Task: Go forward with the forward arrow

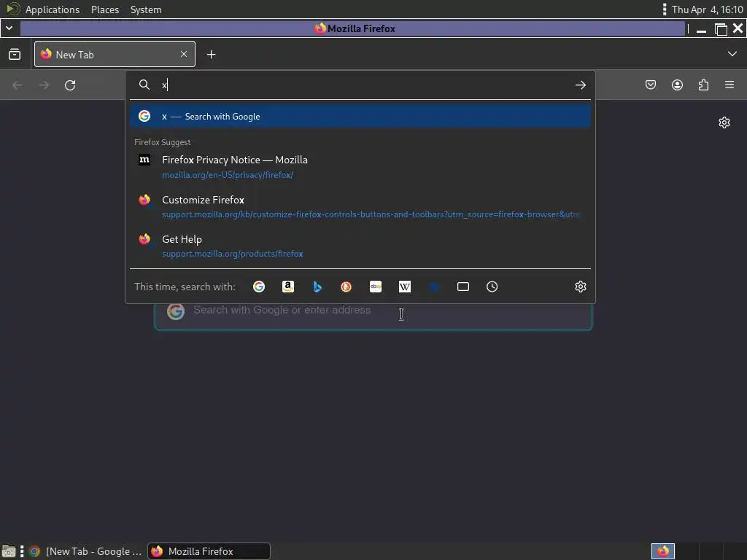Action: [44, 85]
